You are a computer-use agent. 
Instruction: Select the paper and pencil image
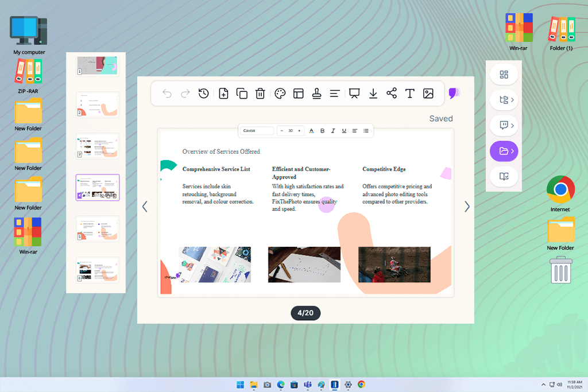pos(304,265)
